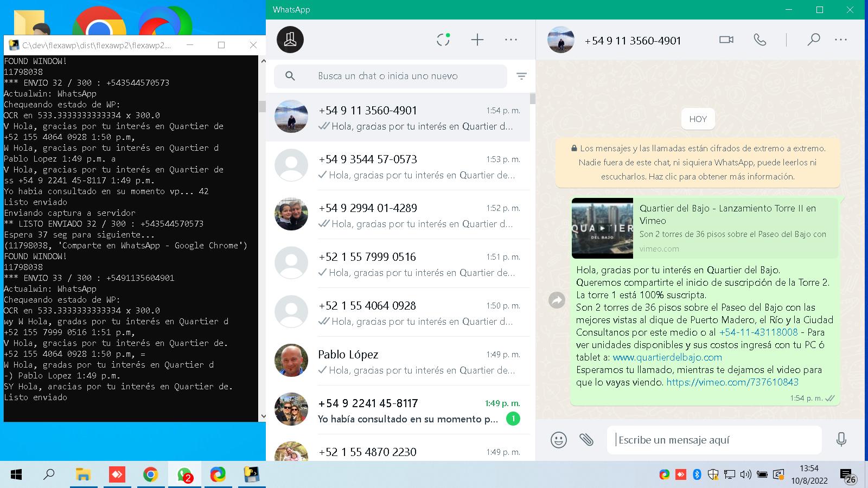Open the Windows Start menu
The width and height of the screenshot is (868, 488).
tap(16, 474)
